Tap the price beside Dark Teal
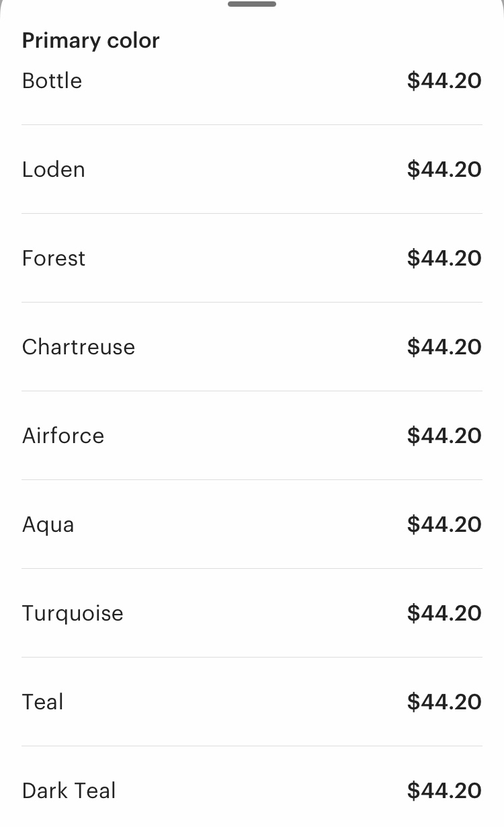Screen dimensions: 504x827 (x=444, y=791)
